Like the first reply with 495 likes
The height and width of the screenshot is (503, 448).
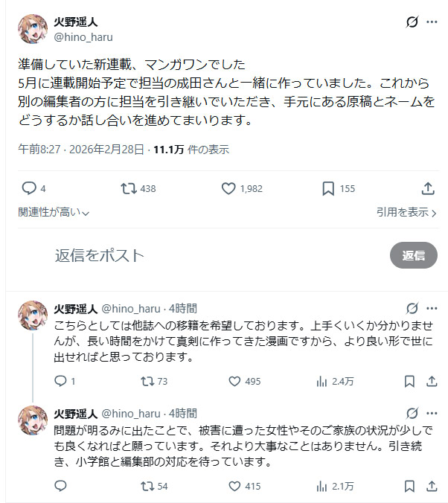click(235, 381)
